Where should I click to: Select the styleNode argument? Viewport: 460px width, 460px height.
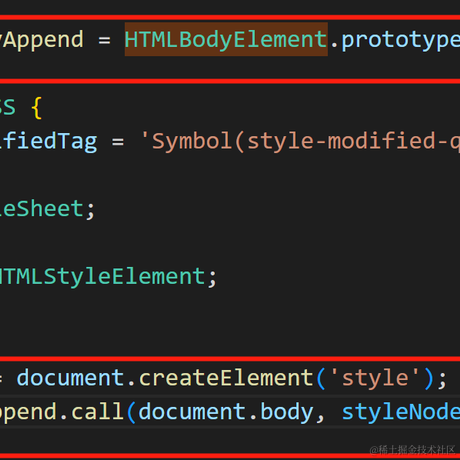(401, 412)
